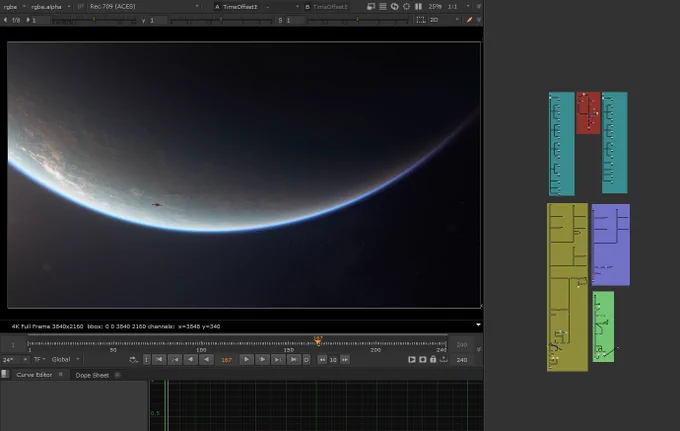
Task: Select the purple backdrop in node graph
Action: click(x=611, y=245)
